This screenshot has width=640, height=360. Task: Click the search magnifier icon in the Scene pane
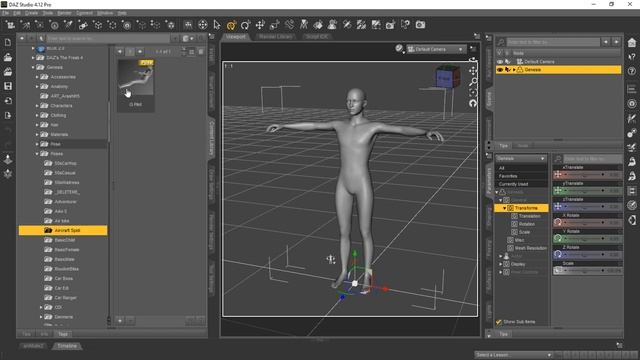click(501, 42)
